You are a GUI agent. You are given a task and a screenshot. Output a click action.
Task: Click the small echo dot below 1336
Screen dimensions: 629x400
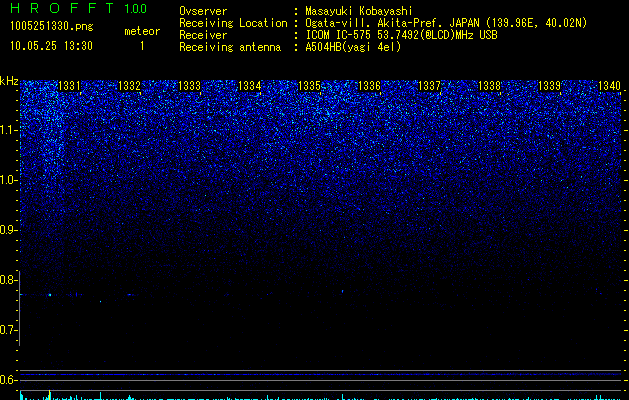pyautogui.click(x=342, y=291)
